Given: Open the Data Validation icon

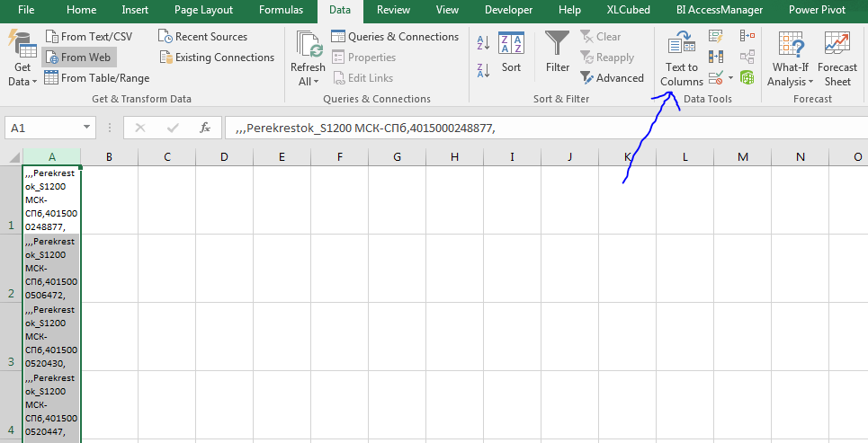Looking at the screenshot, I should click(716, 77).
